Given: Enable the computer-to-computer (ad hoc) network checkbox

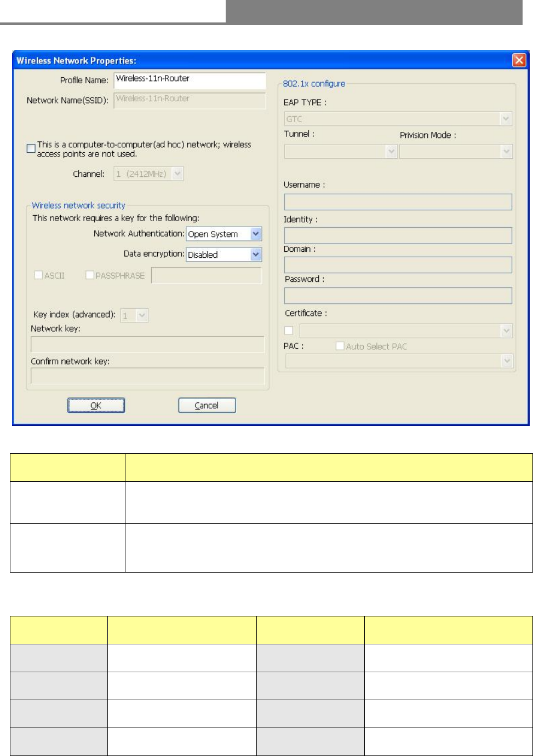Looking at the screenshot, I should (31, 148).
